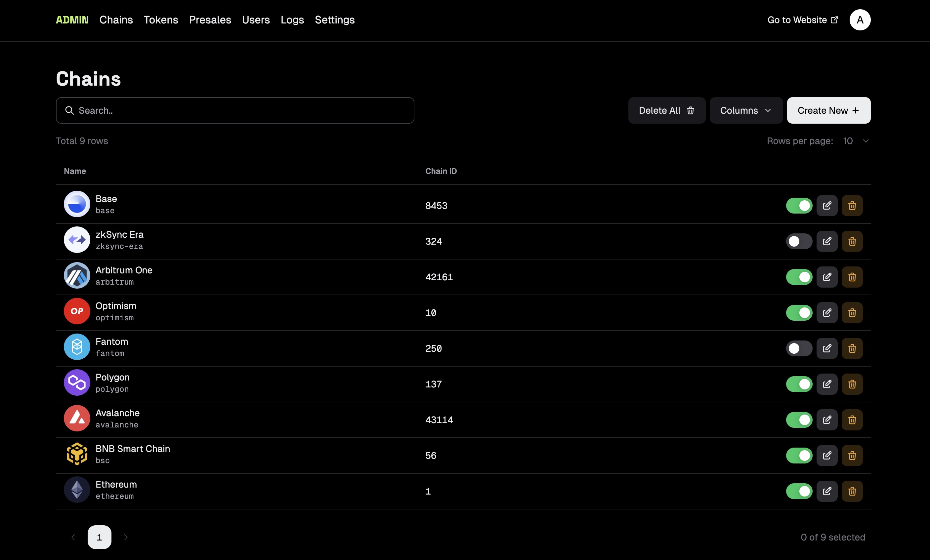The image size is (930, 560).
Task: Click the Delete All button
Action: [666, 110]
